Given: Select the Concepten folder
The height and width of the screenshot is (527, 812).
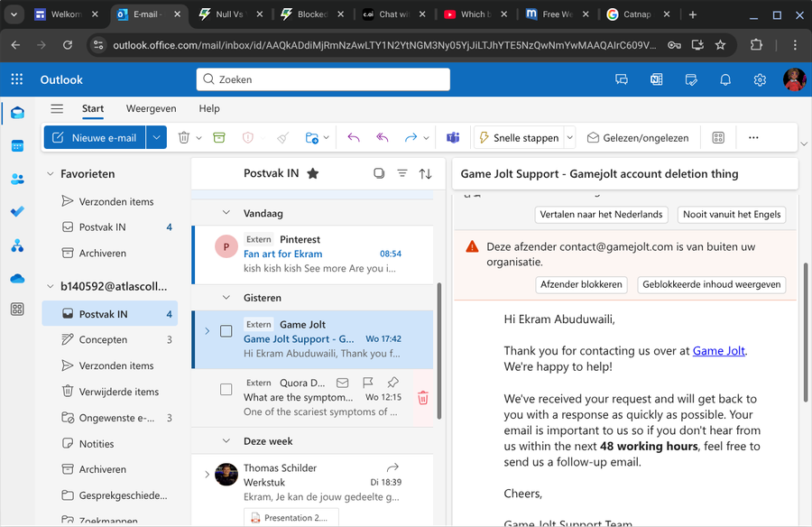Looking at the screenshot, I should coord(110,339).
